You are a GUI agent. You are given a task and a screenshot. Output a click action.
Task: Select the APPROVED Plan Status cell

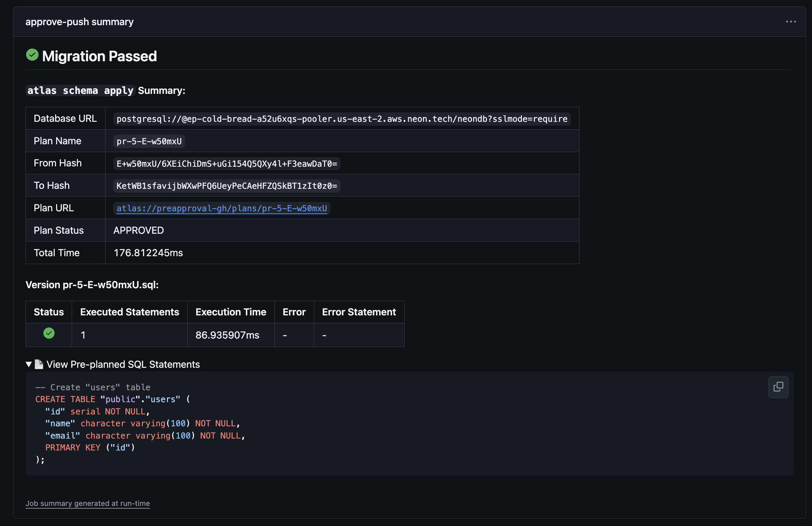[x=138, y=230]
